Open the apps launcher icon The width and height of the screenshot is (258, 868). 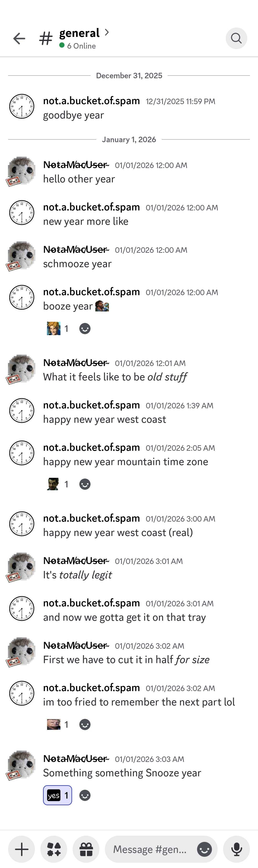54,849
